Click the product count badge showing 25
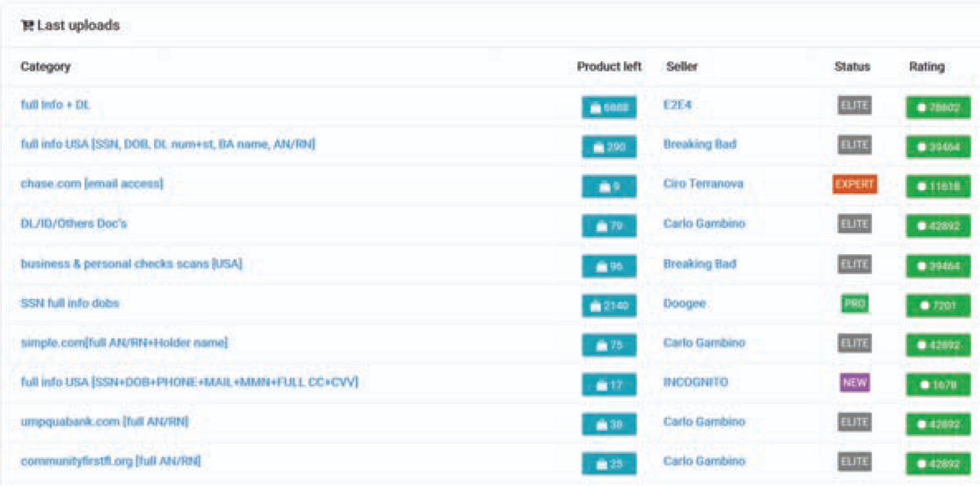The image size is (980, 486). (x=609, y=464)
